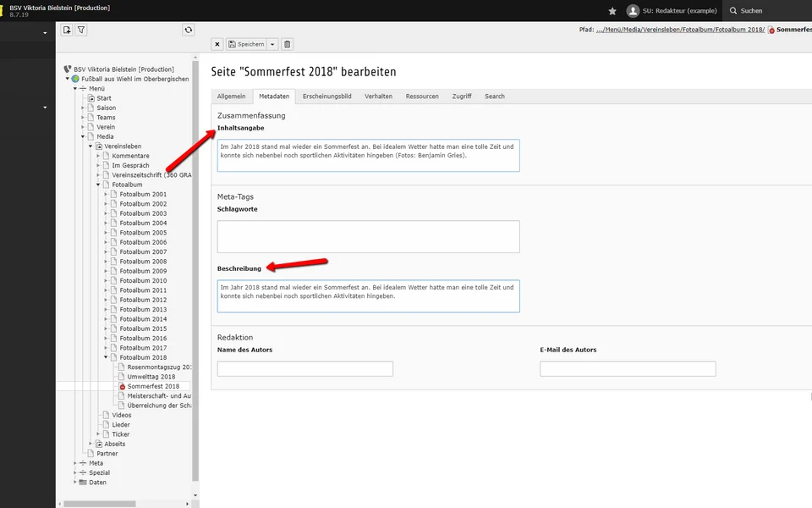Open bookmarks via the star icon
Image resolution: width=812 pixels, height=508 pixels.
click(612, 11)
